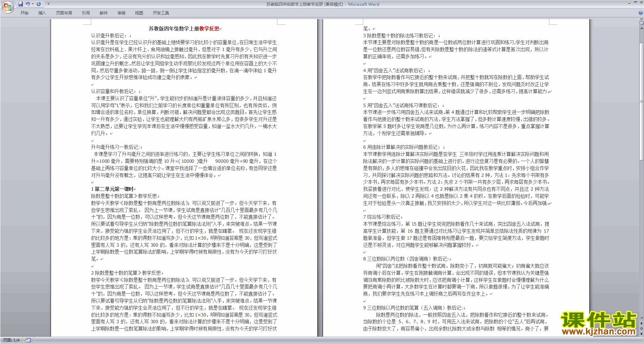Expand the undo history dropdown arrow
Image resolution: width=644 pixels, height=344 pixels.
point(33,4)
